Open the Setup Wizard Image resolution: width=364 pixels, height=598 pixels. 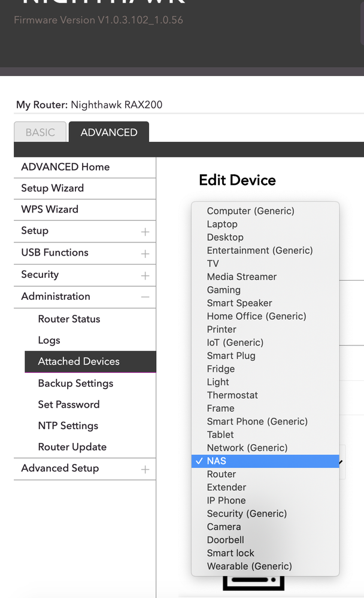(x=53, y=188)
